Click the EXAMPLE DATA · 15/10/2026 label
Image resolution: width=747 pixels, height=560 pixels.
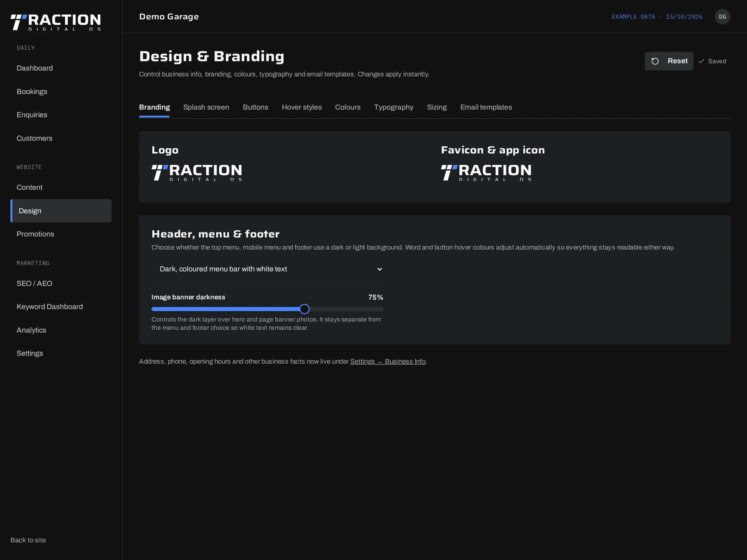coord(657,17)
